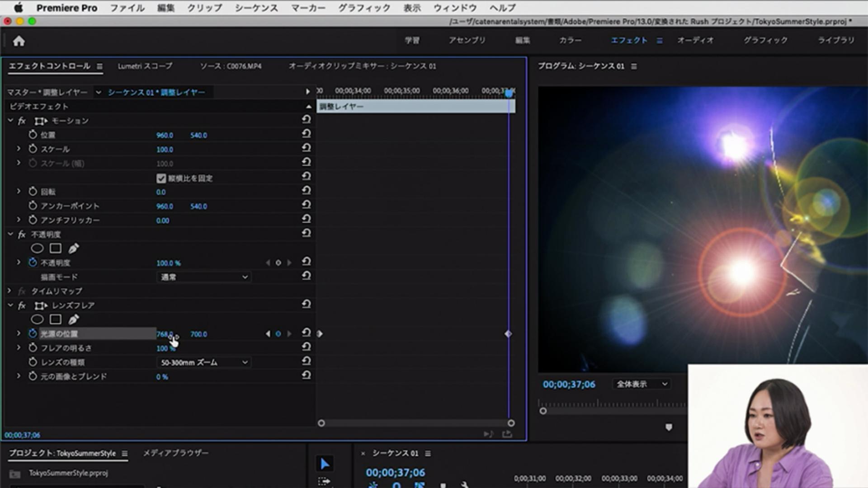The width and height of the screenshot is (868, 488).
Task: Open the 全体表示 zoom level dropdown
Action: point(642,384)
